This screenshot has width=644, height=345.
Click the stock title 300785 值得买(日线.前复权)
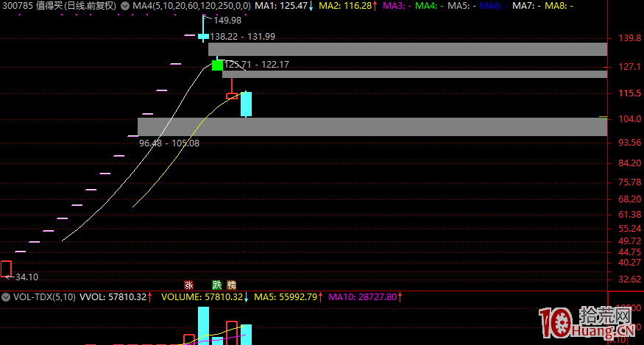tap(59, 6)
